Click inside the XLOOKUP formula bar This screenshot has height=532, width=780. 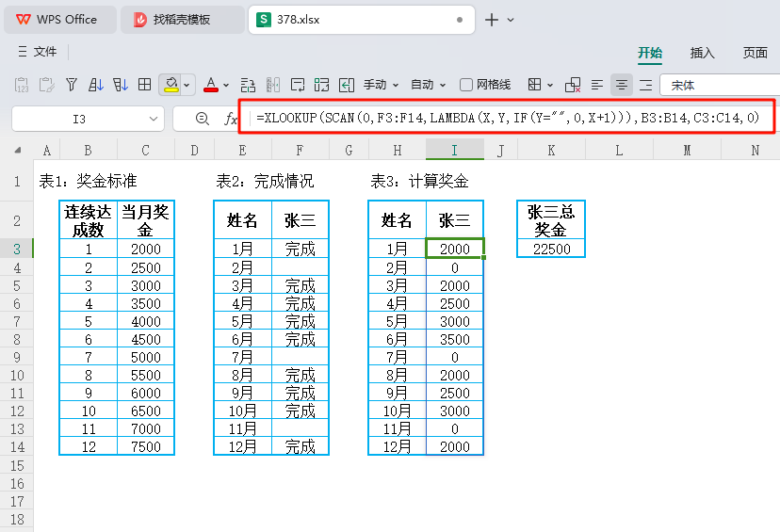[508, 118]
